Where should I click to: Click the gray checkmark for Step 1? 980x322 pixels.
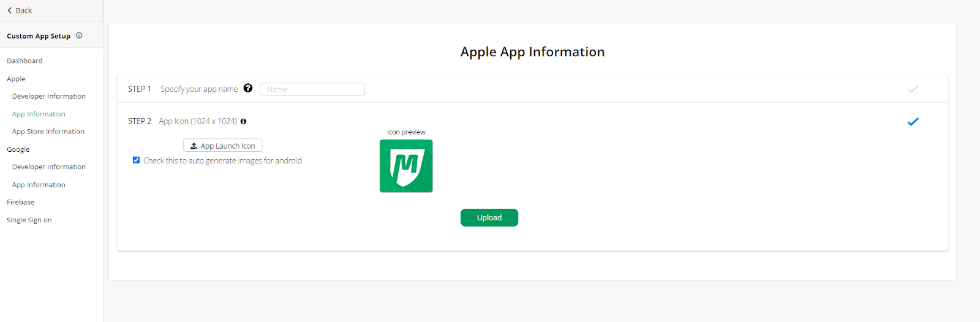[913, 89]
